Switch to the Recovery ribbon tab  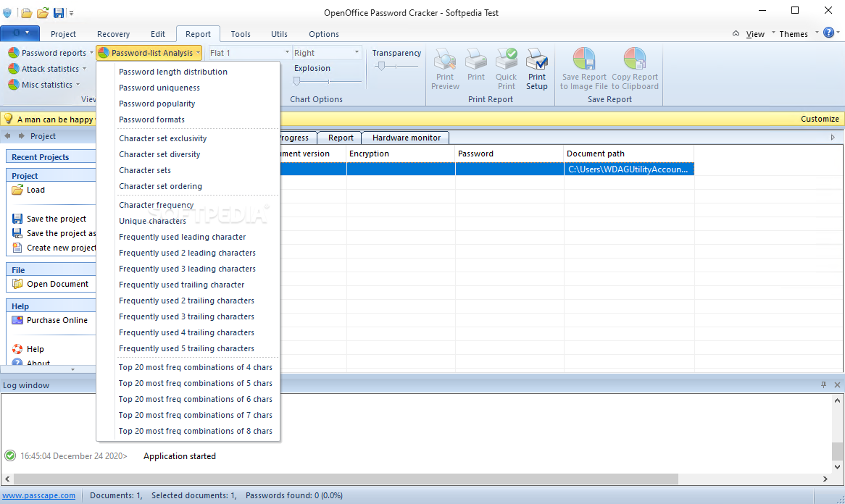(113, 34)
